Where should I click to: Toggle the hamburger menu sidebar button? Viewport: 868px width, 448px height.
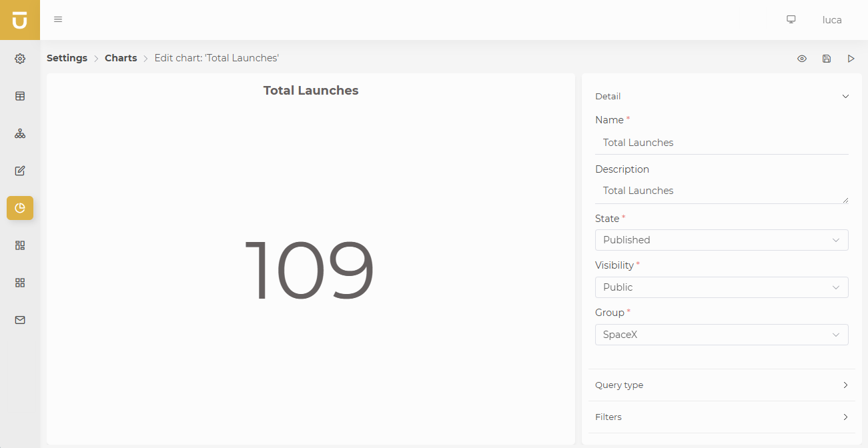(58, 19)
